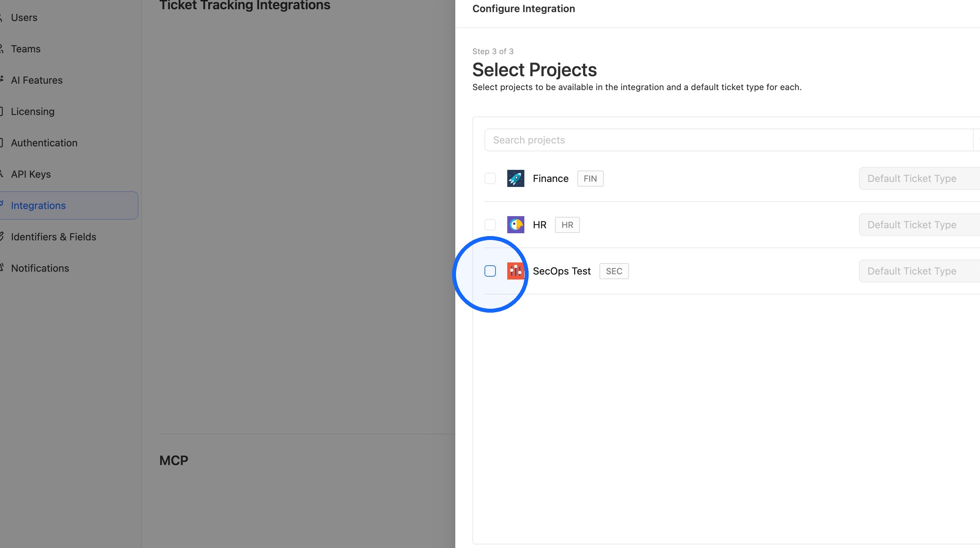Click the Finance project name
This screenshot has height=548, width=980.
pyautogui.click(x=550, y=178)
